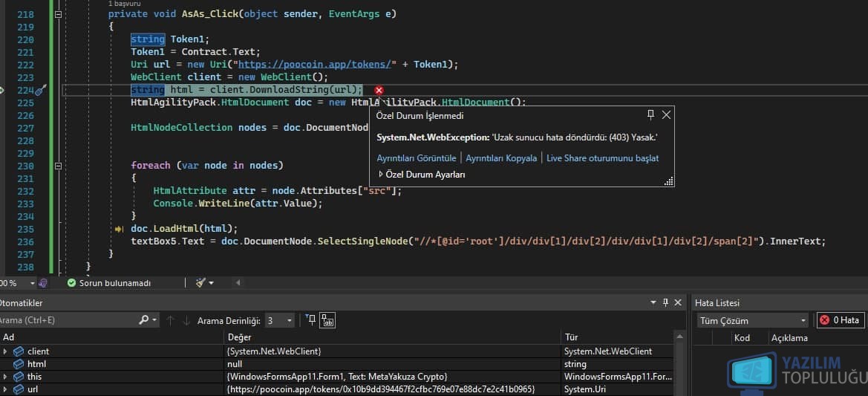Expand the url variable row

click(x=5, y=389)
